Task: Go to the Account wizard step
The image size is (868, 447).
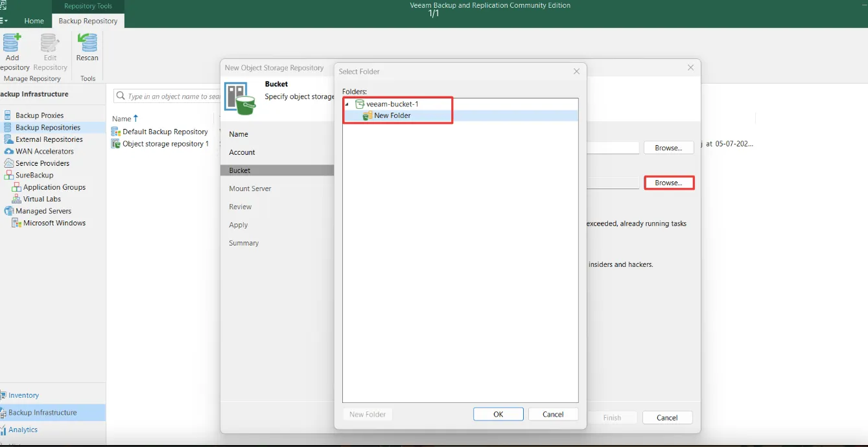Action: coord(242,152)
